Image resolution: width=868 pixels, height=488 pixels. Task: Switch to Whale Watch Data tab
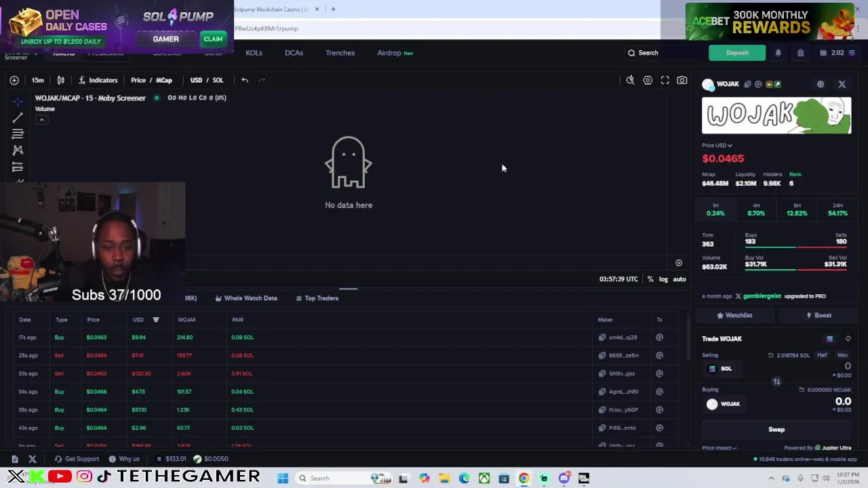tap(245, 298)
